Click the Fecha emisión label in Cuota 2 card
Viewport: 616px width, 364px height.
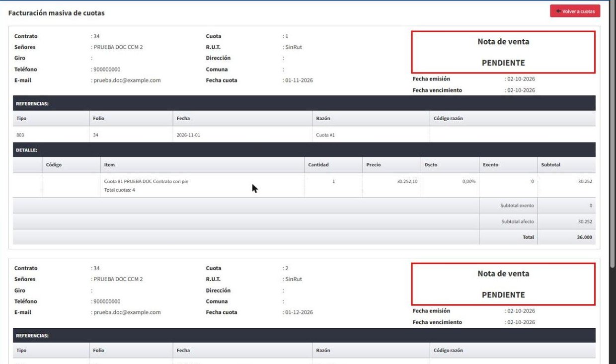pyautogui.click(x=431, y=311)
